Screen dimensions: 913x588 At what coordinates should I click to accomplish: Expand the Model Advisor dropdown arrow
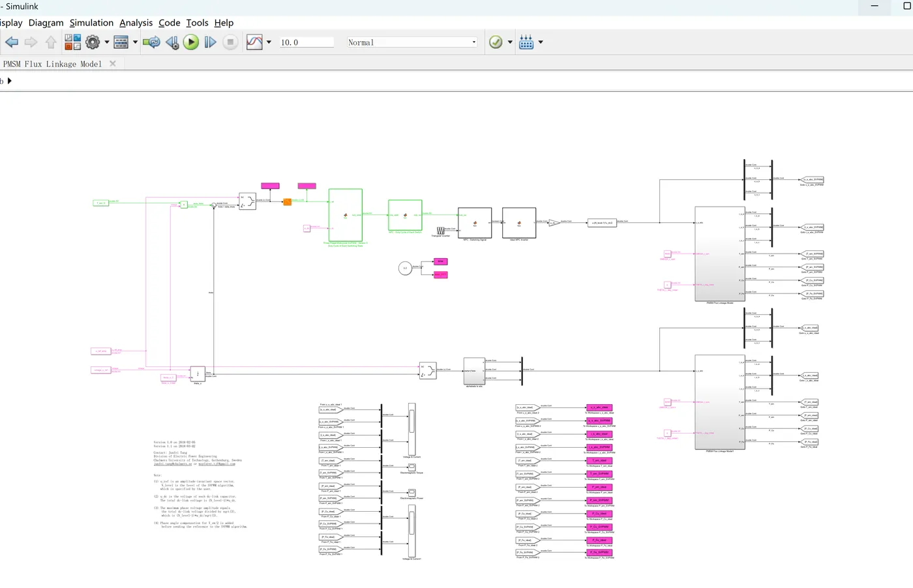(x=510, y=42)
